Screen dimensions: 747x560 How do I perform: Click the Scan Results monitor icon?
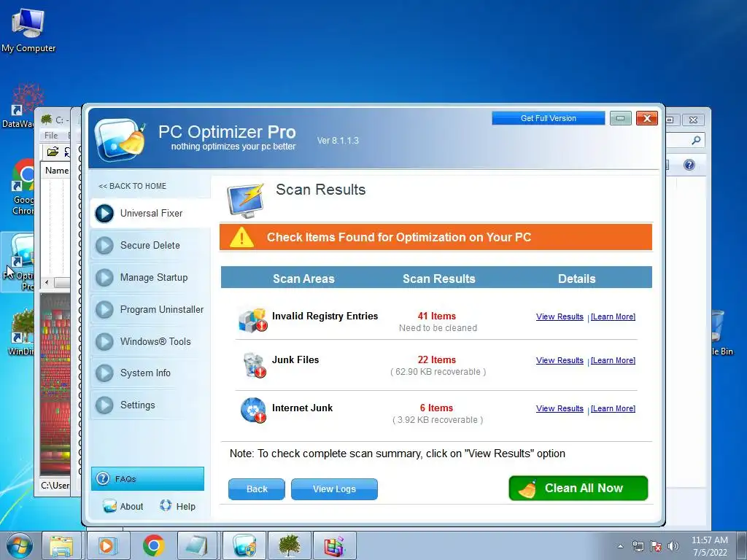[x=245, y=201]
